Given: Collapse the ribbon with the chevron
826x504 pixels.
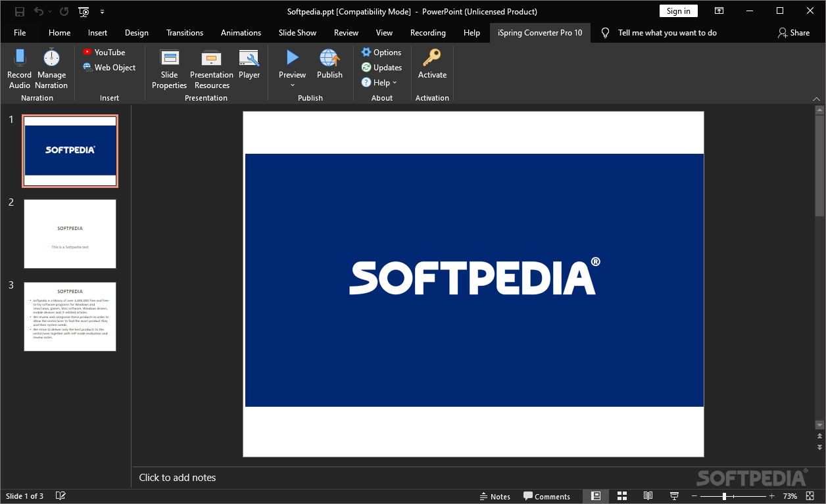Looking at the screenshot, I should (x=816, y=98).
